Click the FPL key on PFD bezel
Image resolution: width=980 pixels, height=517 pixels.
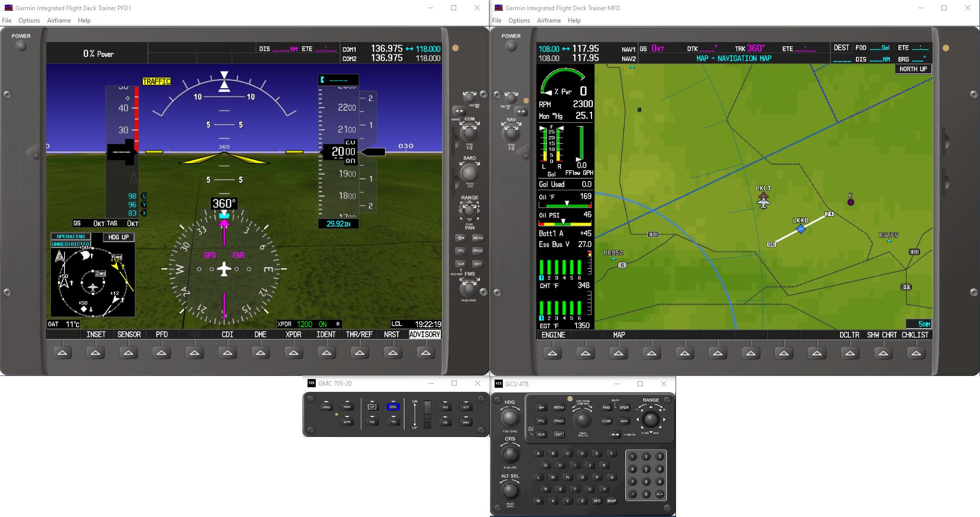pyautogui.click(x=461, y=251)
